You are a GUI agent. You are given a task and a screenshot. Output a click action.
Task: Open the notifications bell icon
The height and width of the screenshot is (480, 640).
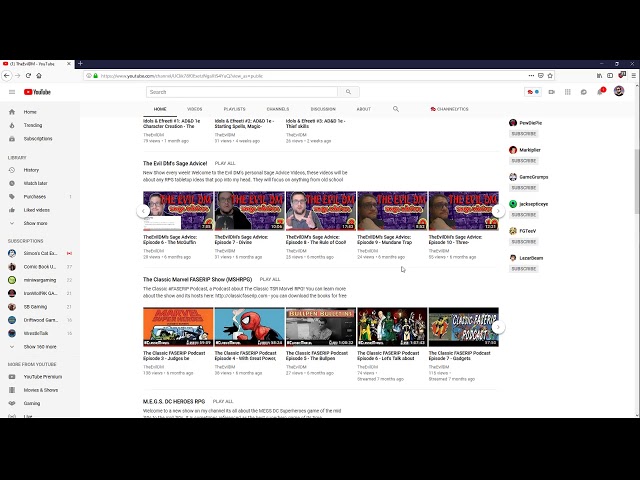[x=600, y=92]
